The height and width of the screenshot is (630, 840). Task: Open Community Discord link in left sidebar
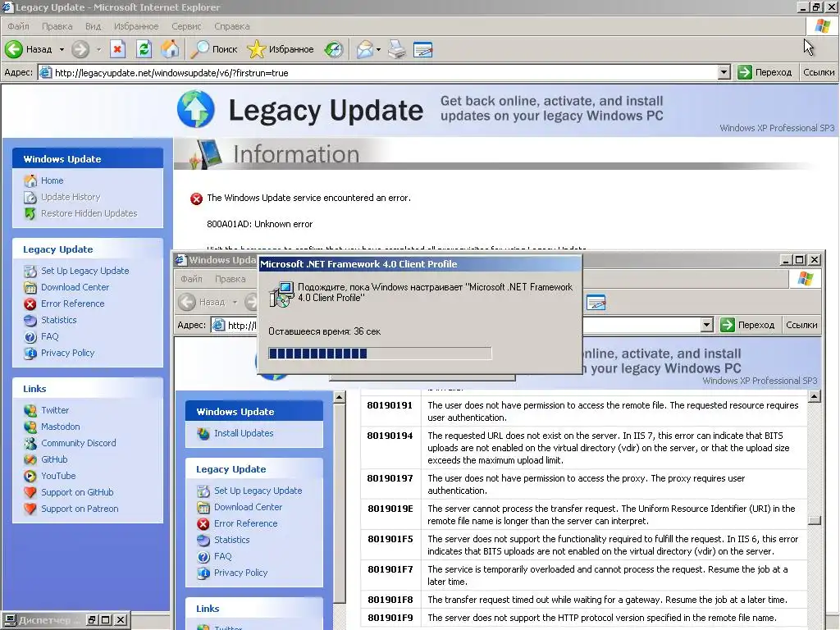tap(78, 443)
